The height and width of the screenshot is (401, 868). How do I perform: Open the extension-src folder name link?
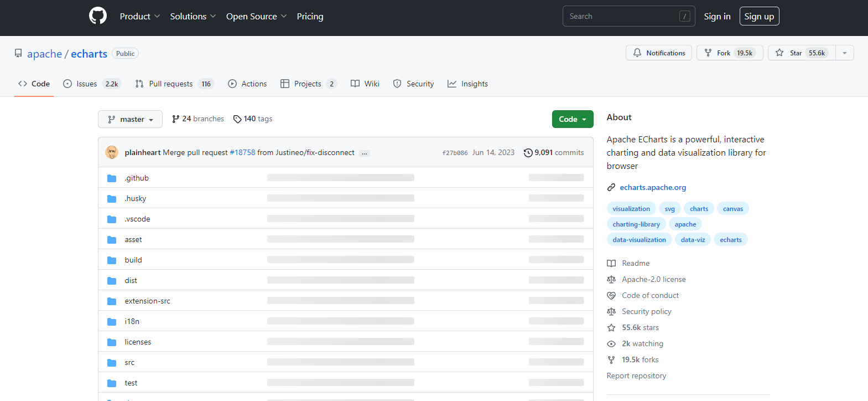[x=148, y=301]
